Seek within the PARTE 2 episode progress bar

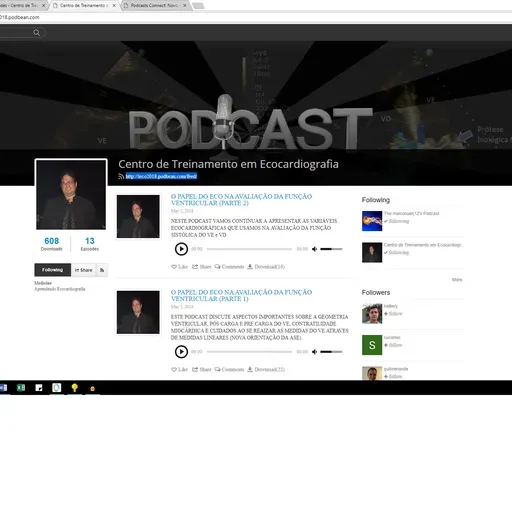pos(249,249)
